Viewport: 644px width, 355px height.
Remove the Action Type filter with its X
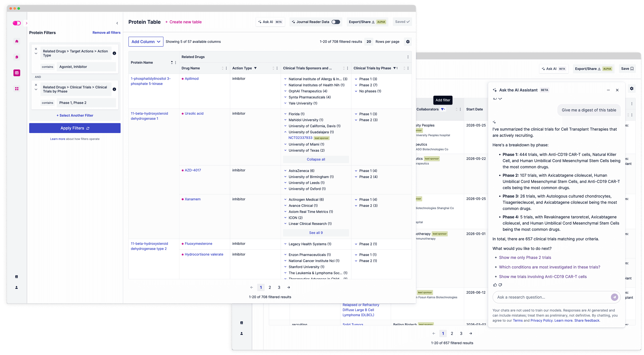(x=36, y=49)
